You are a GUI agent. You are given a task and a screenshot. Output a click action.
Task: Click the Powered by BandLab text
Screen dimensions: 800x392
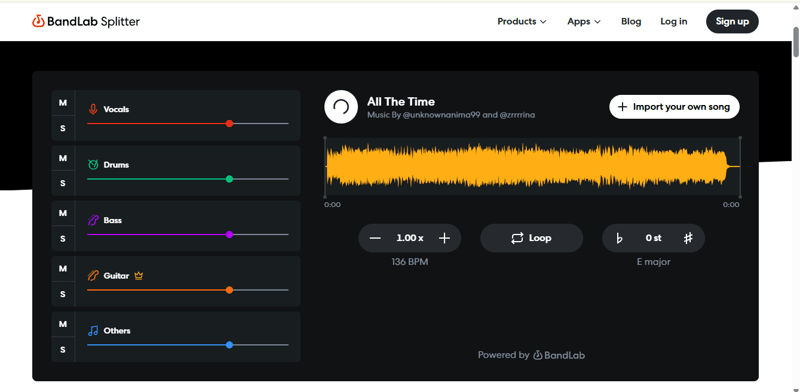pyautogui.click(x=531, y=355)
